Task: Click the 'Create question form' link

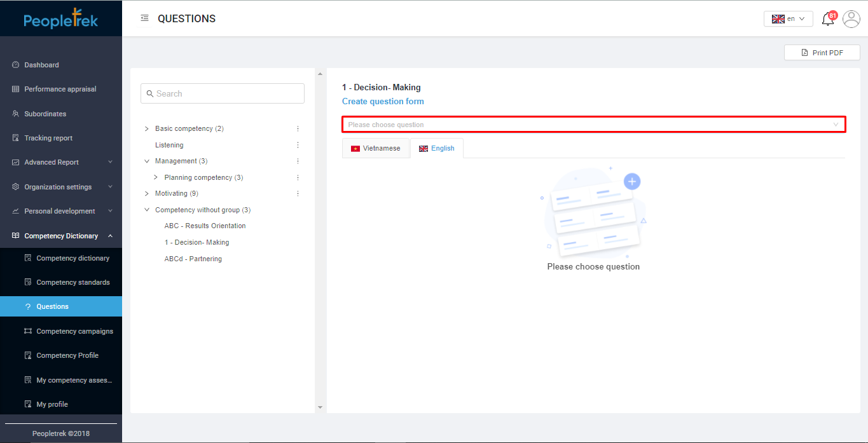Action: tap(383, 101)
